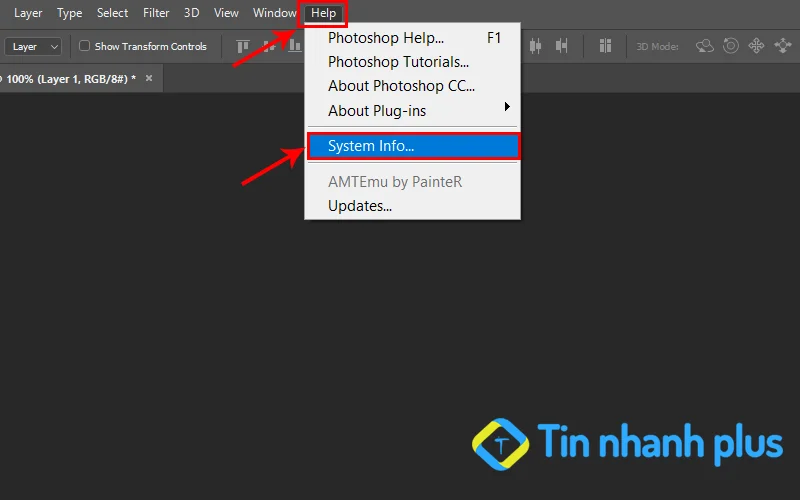Viewport: 800px width, 500px height.
Task: Select the 3D roll camera icon
Action: pos(731,46)
